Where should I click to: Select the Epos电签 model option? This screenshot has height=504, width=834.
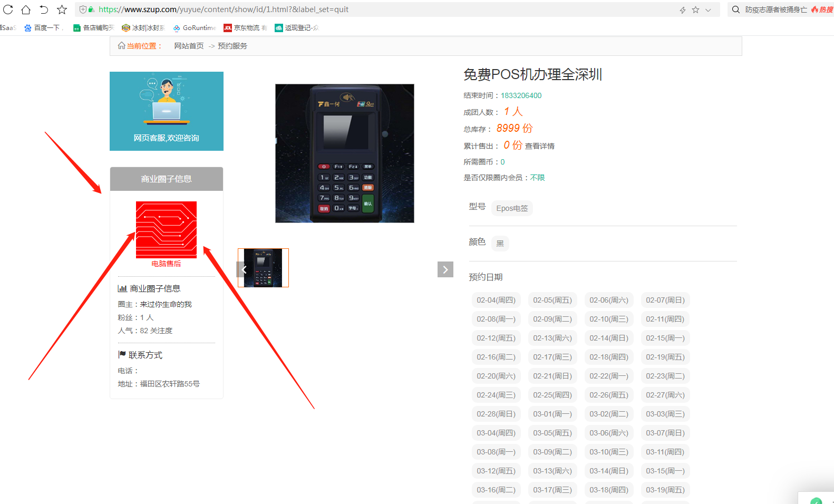[x=511, y=208]
